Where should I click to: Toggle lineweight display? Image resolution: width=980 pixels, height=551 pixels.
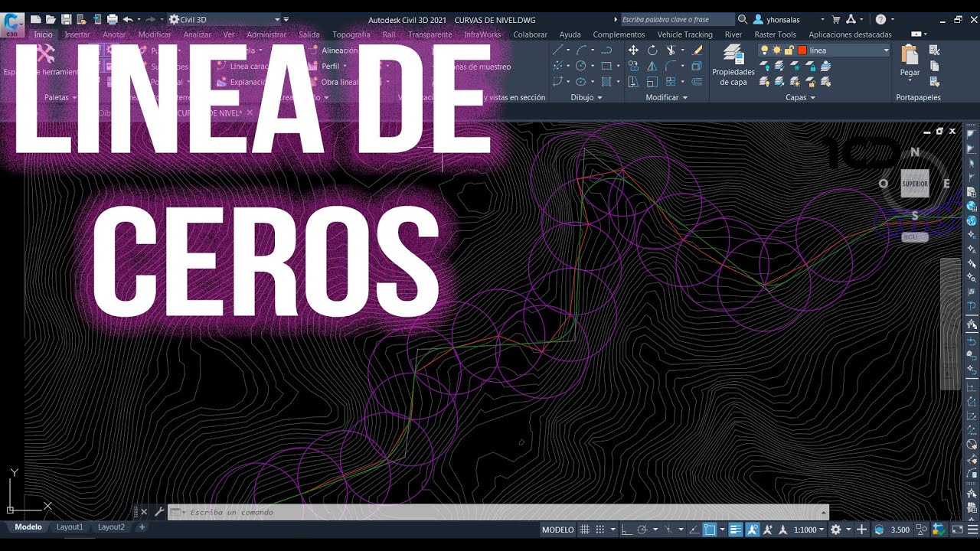736,530
